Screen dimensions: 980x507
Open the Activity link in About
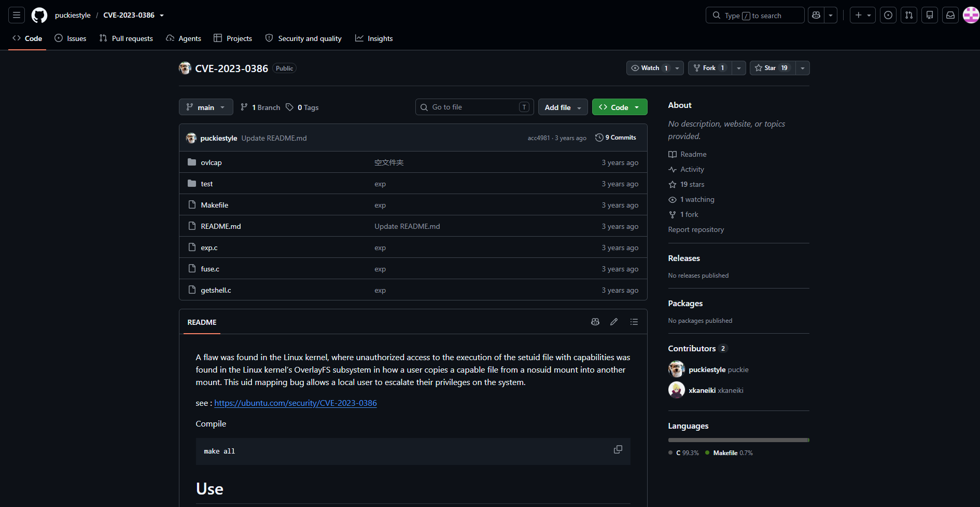tap(692, 169)
